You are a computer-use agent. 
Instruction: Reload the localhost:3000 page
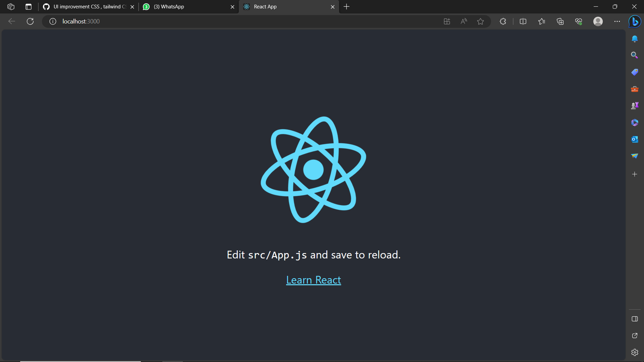[30, 21]
